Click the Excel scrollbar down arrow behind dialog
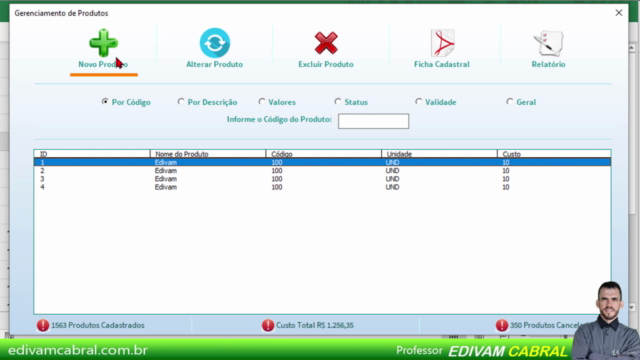Viewport: 640px width, 360px height. click(x=632, y=307)
